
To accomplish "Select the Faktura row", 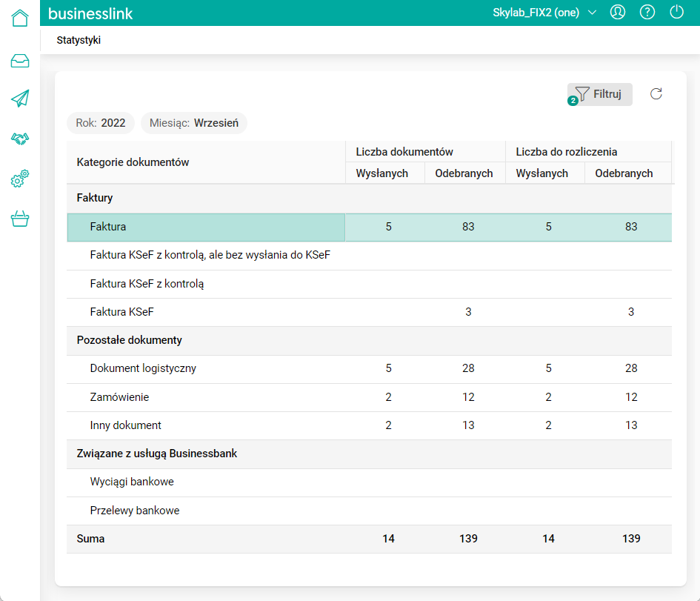I will 369,227.
